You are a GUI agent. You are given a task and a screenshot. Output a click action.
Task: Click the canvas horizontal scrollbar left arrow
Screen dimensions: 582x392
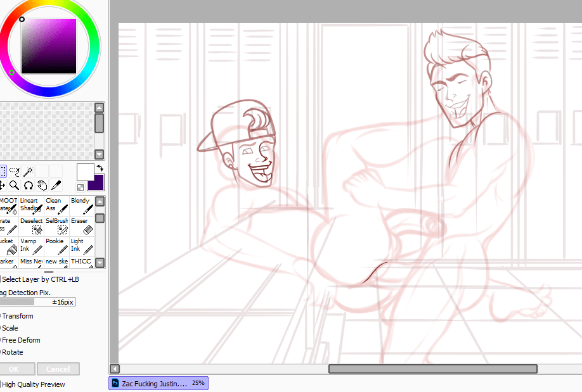(x=115, y=369)
